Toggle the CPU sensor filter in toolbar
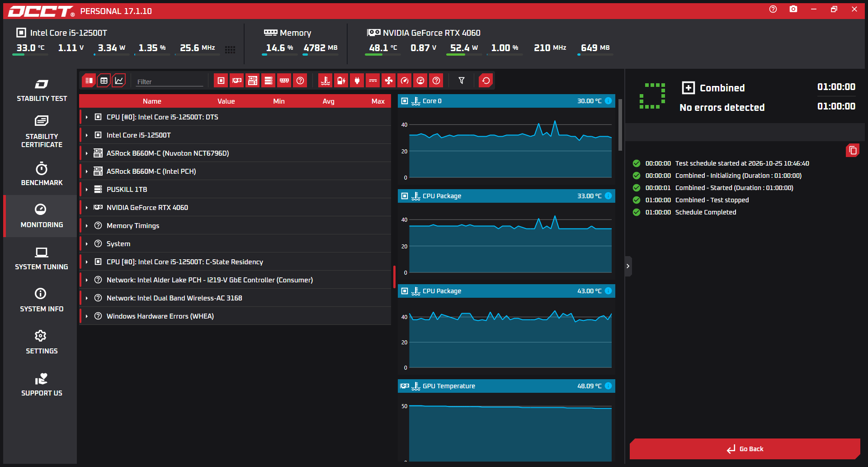The image size is (868, 467). (221, 81)
